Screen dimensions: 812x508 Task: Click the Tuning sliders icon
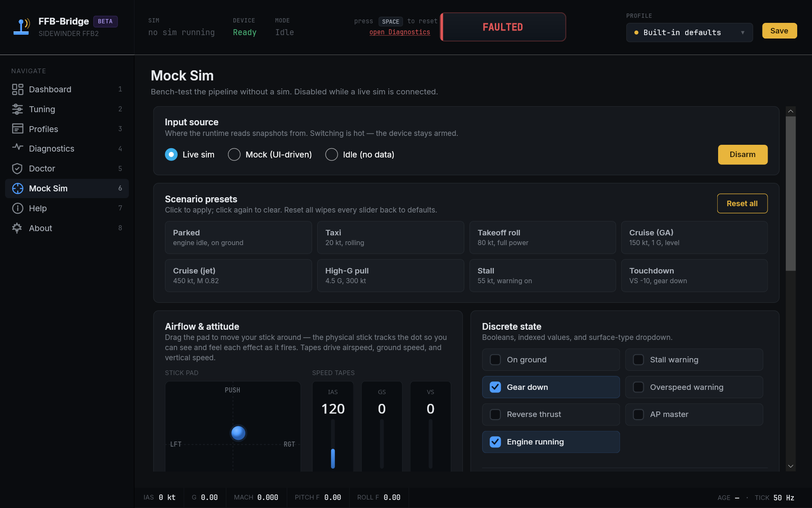17,109
